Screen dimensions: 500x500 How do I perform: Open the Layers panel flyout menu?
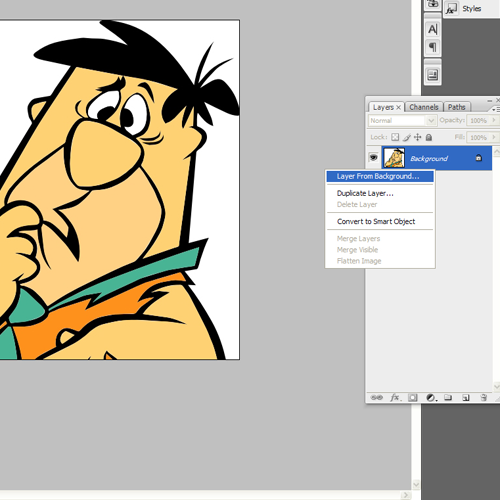point(496,109)
